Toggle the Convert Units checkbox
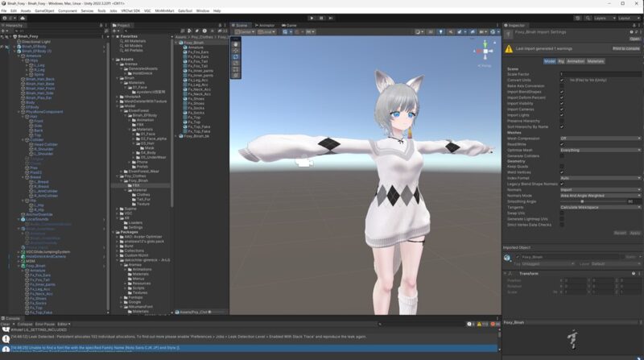 coord(562,80)
